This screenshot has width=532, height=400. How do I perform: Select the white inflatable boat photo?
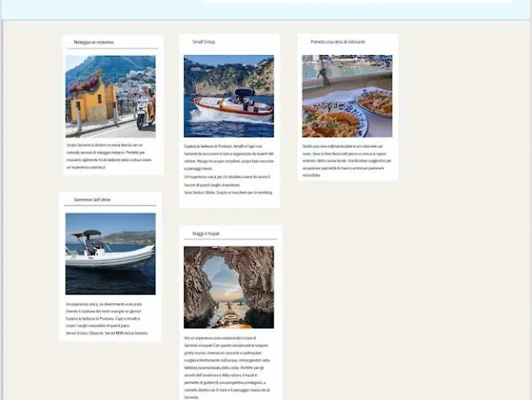[110, 253]
